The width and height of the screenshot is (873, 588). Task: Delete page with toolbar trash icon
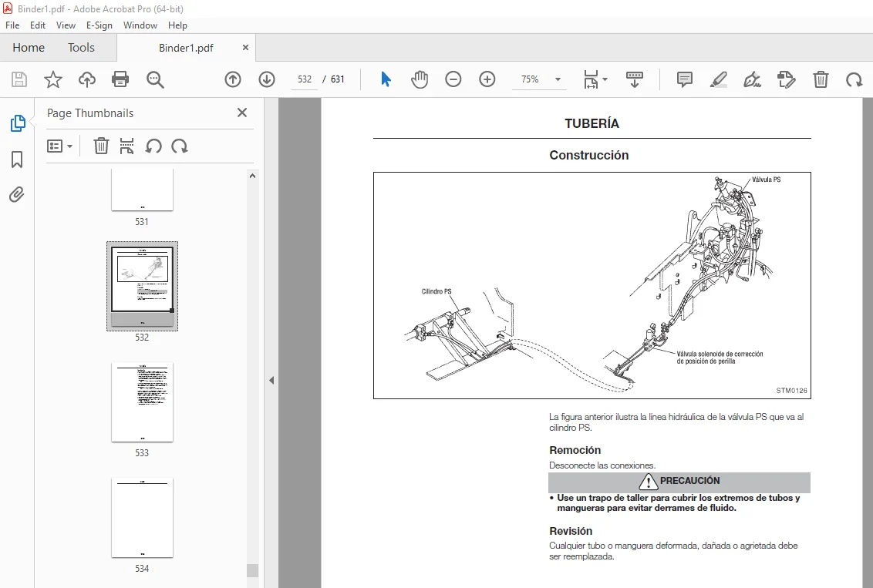point(821,79)
